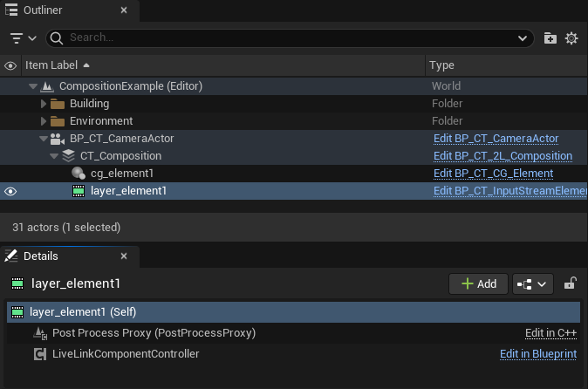
Task: Open the blueprint/hierarchy dropdown next to Add
Action: click(532, 283)
